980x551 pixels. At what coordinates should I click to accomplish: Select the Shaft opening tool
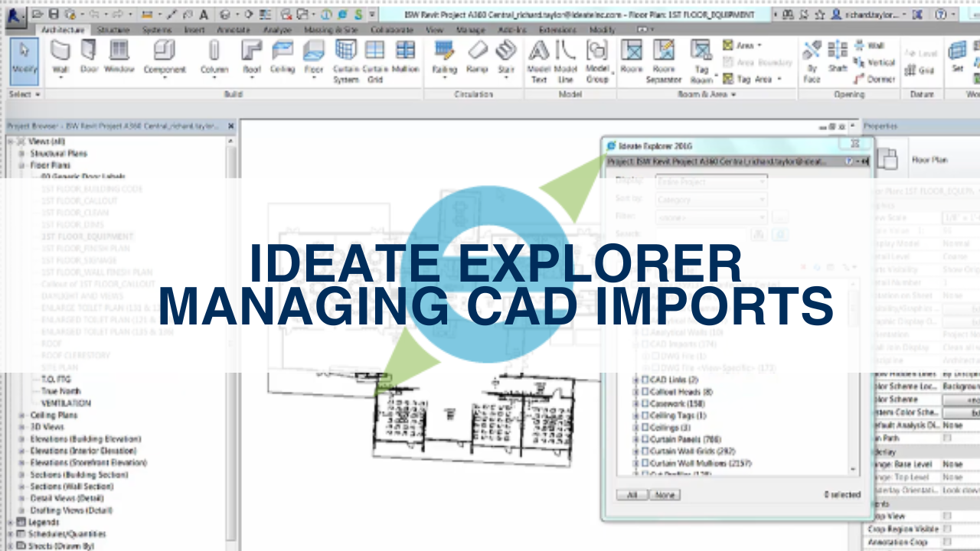(x=838, y=57)
